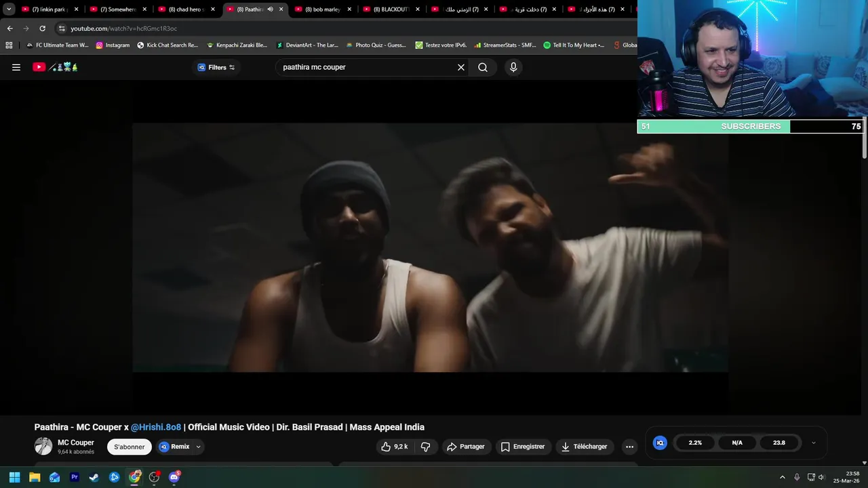Viewport: 868px width, 488px height.
Task: Open 'Tell It To My Heart' Spotify bookmark
Action: point(574,45)
